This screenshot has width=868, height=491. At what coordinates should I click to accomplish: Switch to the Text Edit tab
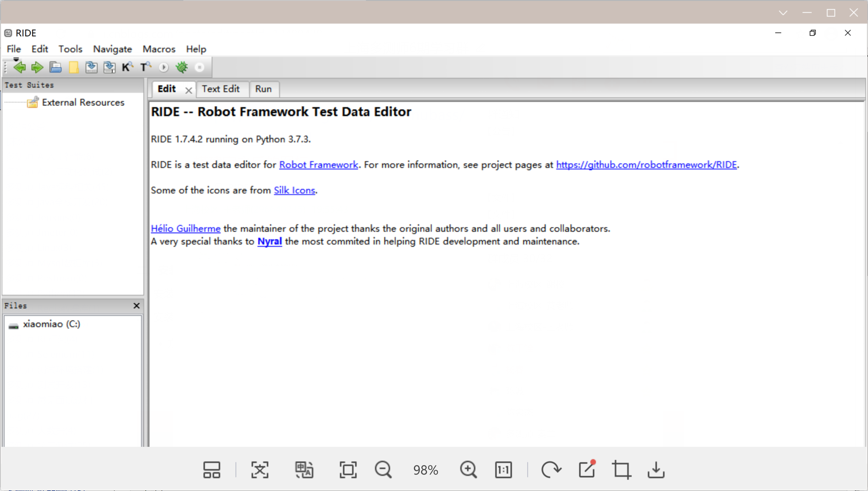pos(221,89)
